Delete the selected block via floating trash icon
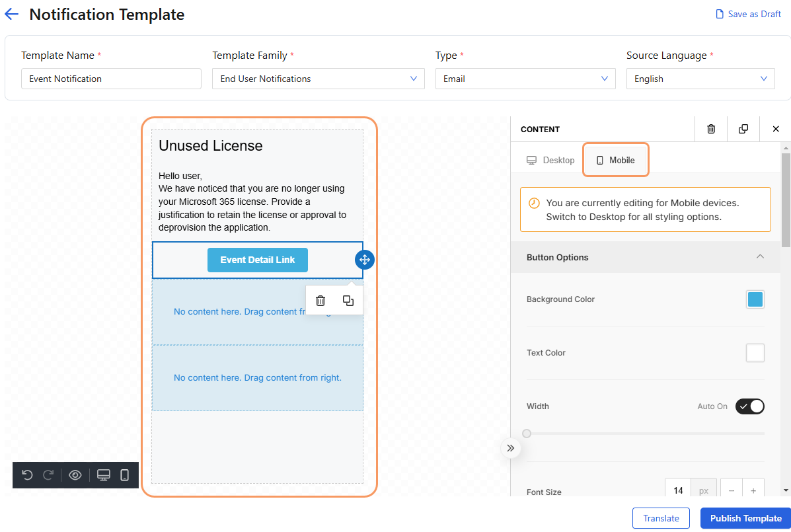The width and height of the screenshot is (791, 532). pos(320,301)
